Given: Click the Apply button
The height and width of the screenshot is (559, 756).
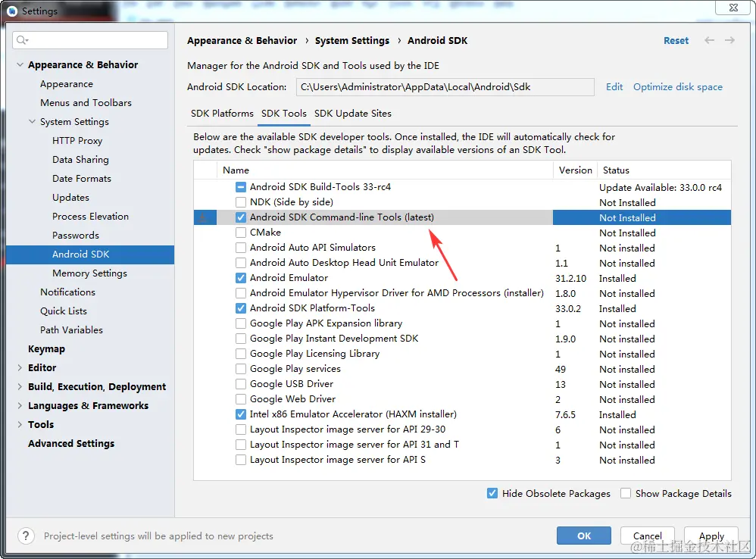Looking at the screenshot, I should point(711,536).
